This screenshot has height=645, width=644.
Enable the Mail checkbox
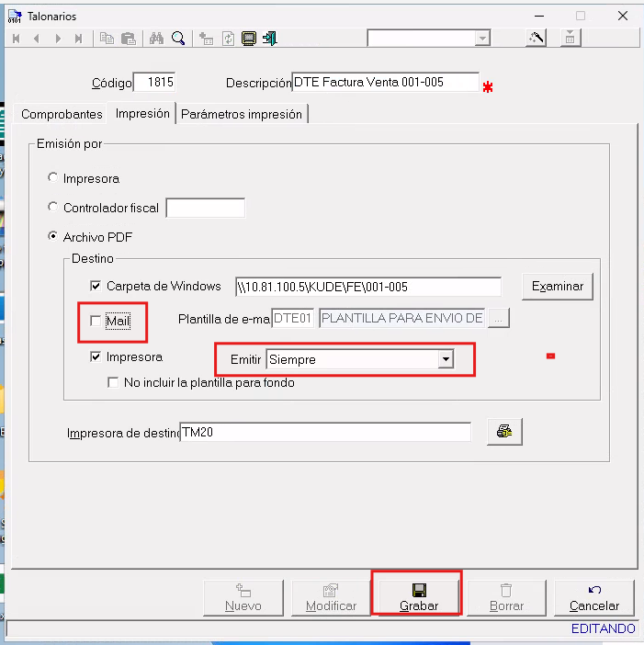[x=96, y=321]
